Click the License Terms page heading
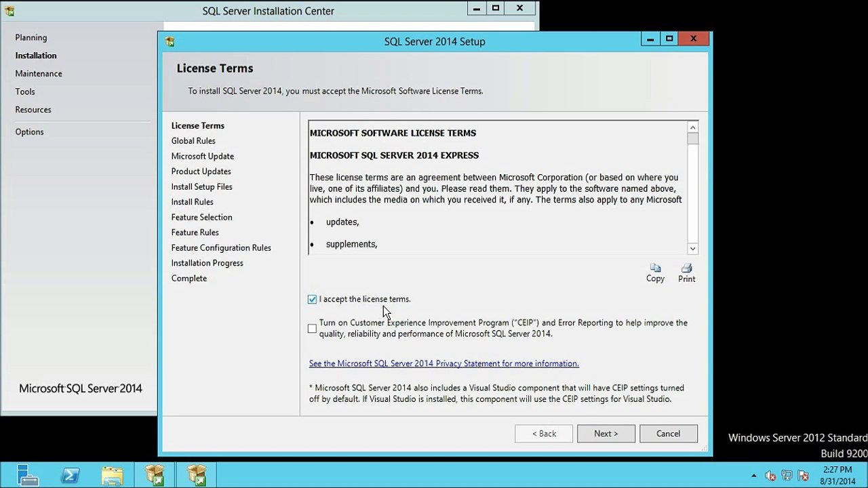The image size is (868, 488). point(215,68)
